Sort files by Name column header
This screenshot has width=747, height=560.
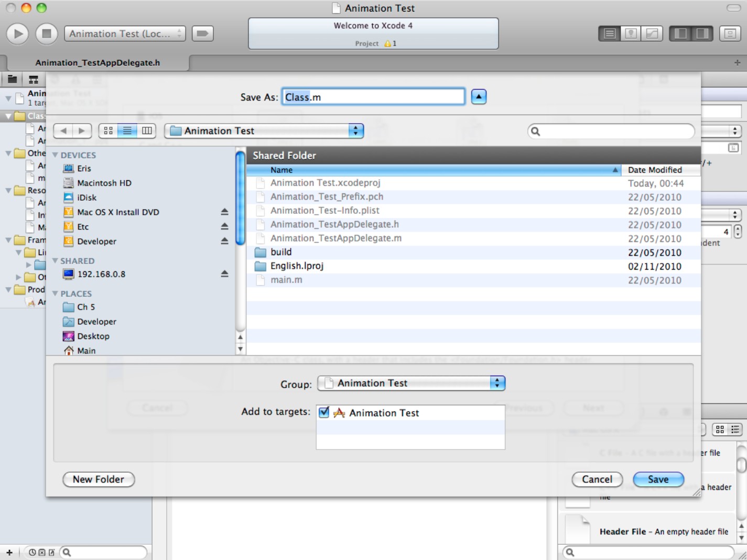click(x=434, y=170)
